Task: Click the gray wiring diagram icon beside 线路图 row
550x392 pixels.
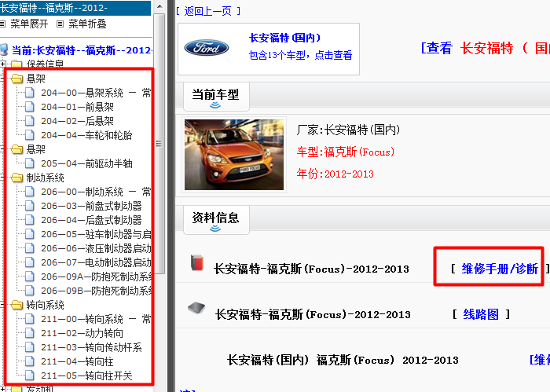Action: (196, 308)
